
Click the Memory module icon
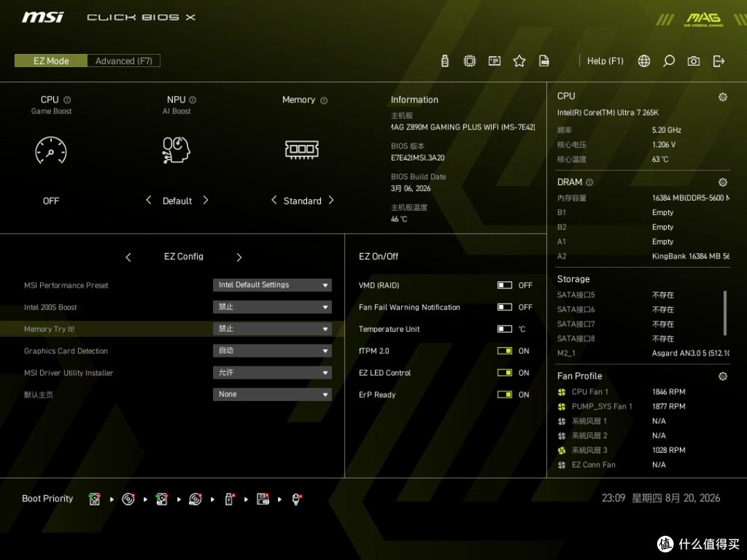pyautogui.click(x=302, y=149)
